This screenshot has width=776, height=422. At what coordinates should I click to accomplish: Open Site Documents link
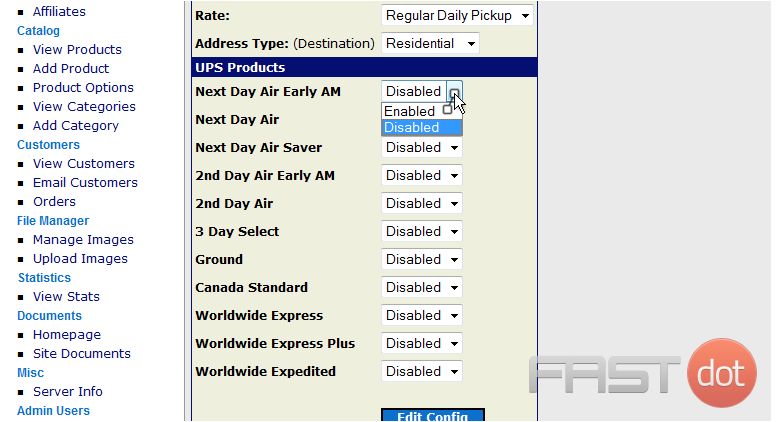tap(82, 354)
